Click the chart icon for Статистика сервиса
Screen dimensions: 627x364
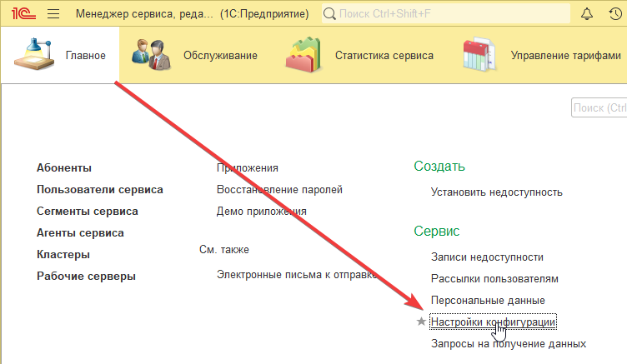click(x=303, y=56)
